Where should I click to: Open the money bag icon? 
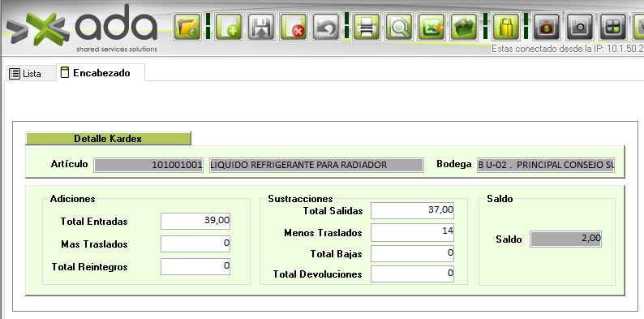tap(547, 27)
